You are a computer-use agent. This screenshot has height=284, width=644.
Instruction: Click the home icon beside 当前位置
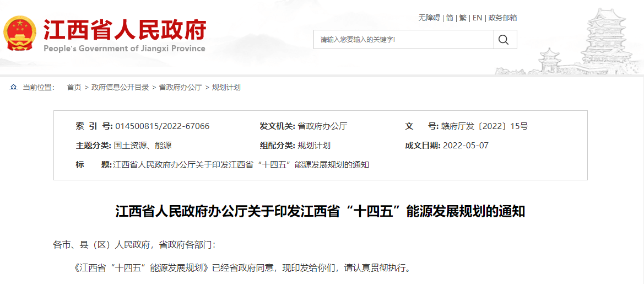tap(14, 87)
